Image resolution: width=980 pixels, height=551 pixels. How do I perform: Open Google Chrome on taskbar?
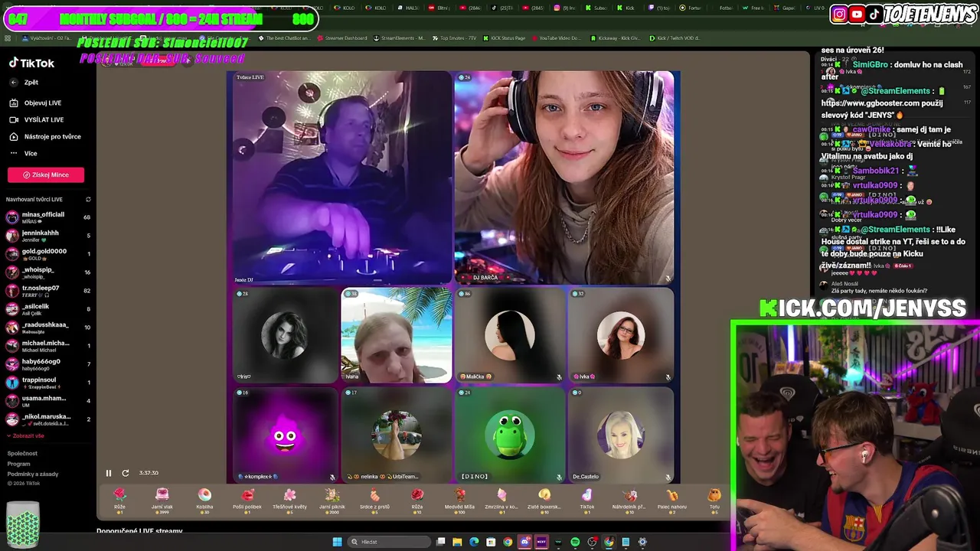(x=508, y=542)
